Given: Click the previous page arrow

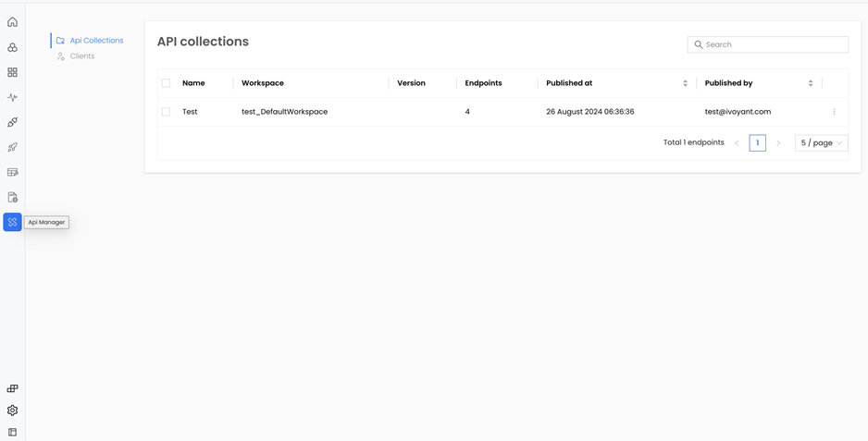Looking at the screenshot, I should [x=737, y=143].
